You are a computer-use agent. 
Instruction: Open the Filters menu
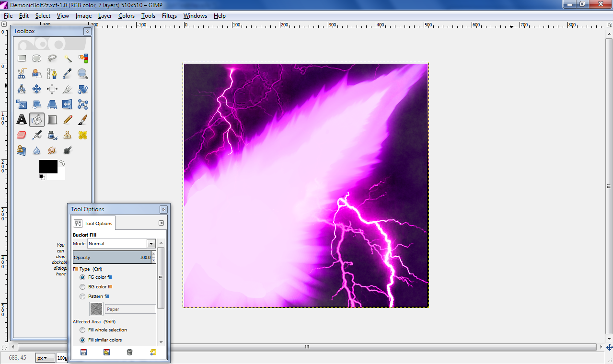point(169,16)
